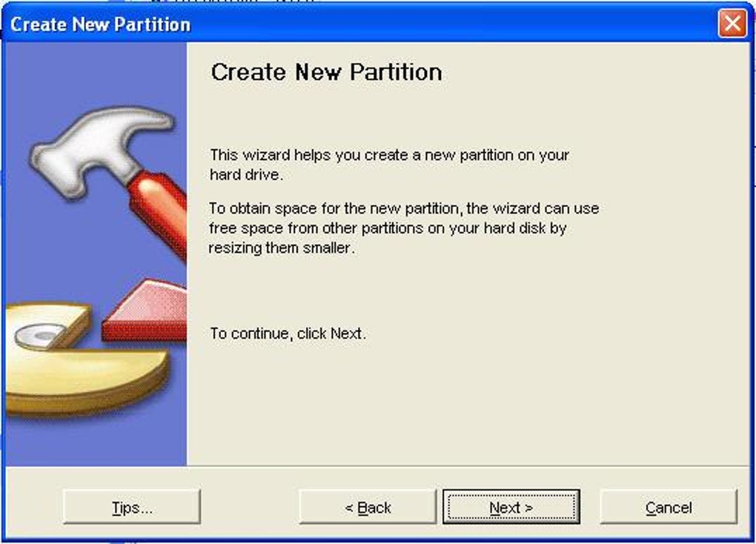756x544 pixels.
Task: Click the 'To continue, click Next.' text
Action: coord(288,334)
